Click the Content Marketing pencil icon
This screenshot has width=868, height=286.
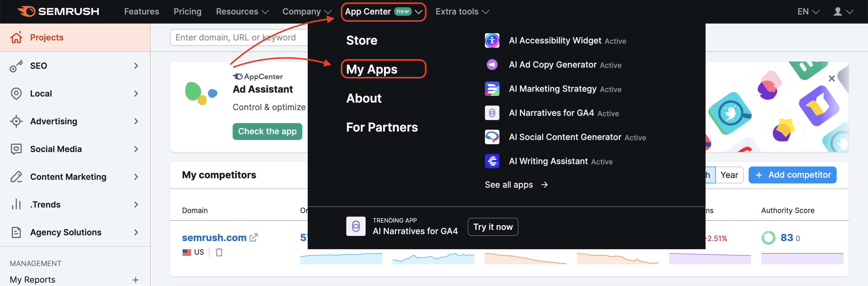16,177
